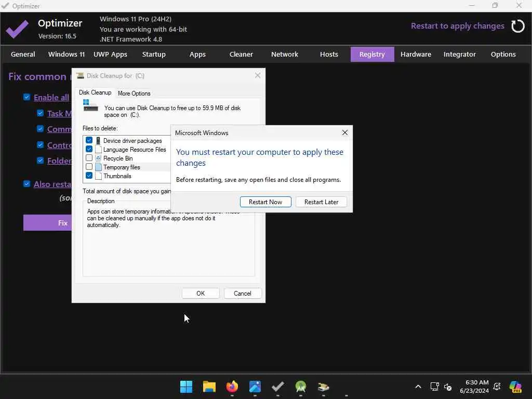This screenshot has width=532, height=399.
Task: Open the Windows Start menu
Action: pyautogui.click(x=186, y=387)
